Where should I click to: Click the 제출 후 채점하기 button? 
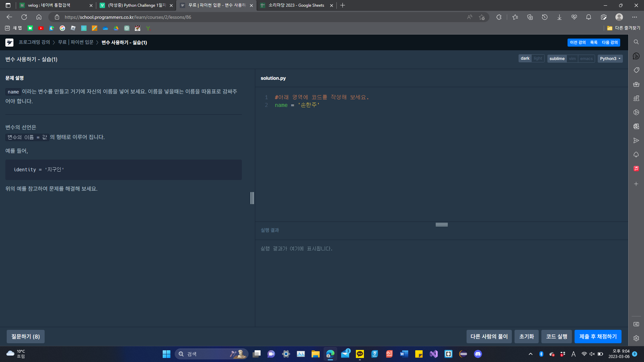598,337
